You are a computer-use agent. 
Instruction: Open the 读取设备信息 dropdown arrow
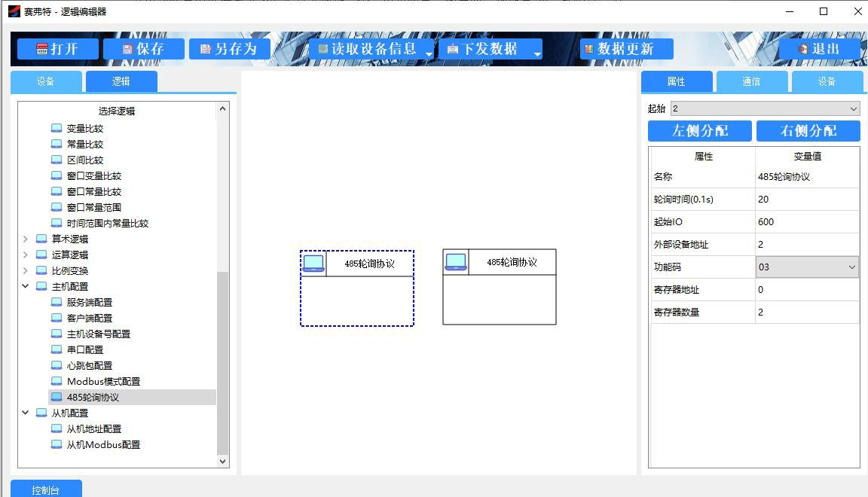pyautogui.click(x=429, y=53)
